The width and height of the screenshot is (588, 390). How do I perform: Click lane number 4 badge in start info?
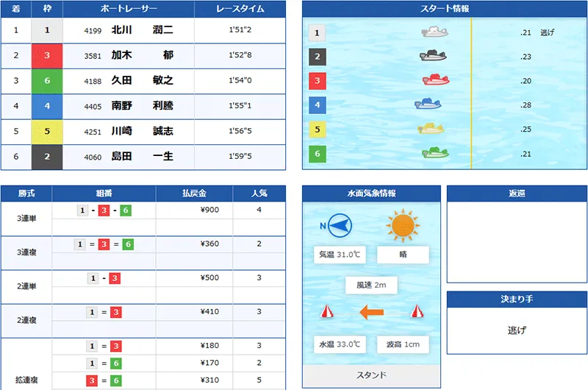click(x=318, y=105)
